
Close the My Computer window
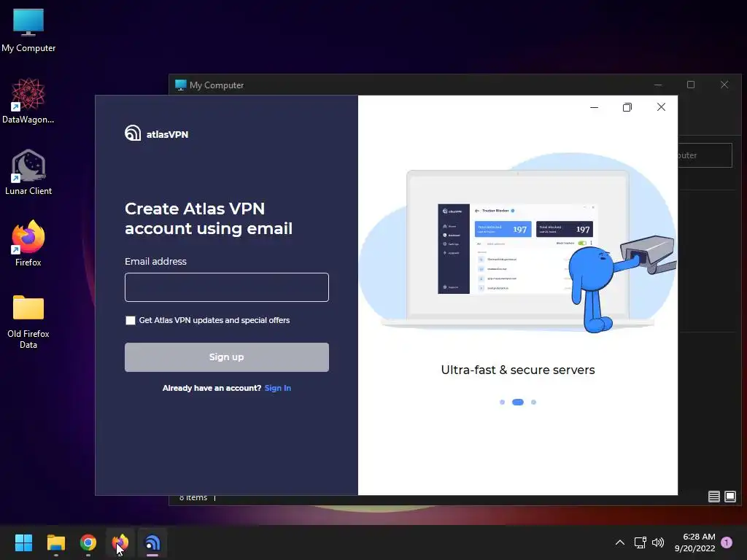pyautogui.click(x=724, y=85)
